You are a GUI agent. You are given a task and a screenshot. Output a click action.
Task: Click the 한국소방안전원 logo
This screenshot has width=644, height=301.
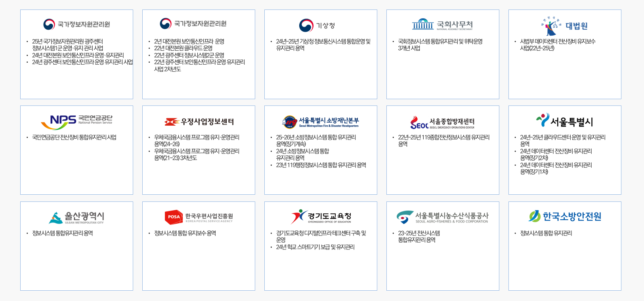coord(564,217)
